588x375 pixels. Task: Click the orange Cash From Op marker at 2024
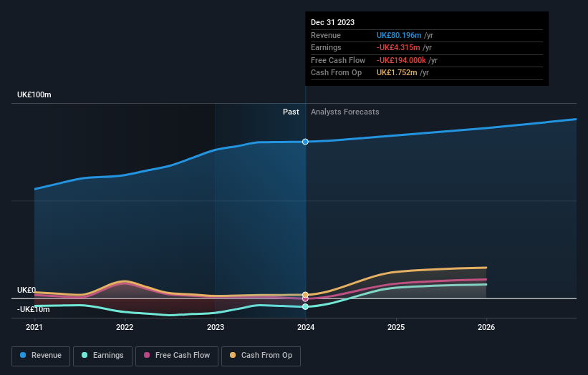click(x=305, y=295)
